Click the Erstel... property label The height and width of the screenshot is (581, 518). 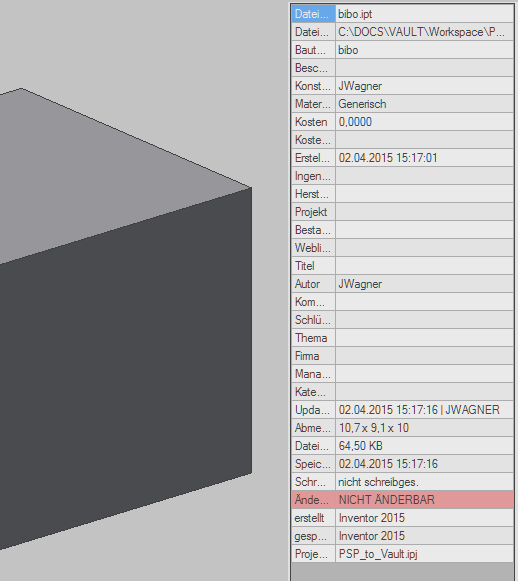313,158
